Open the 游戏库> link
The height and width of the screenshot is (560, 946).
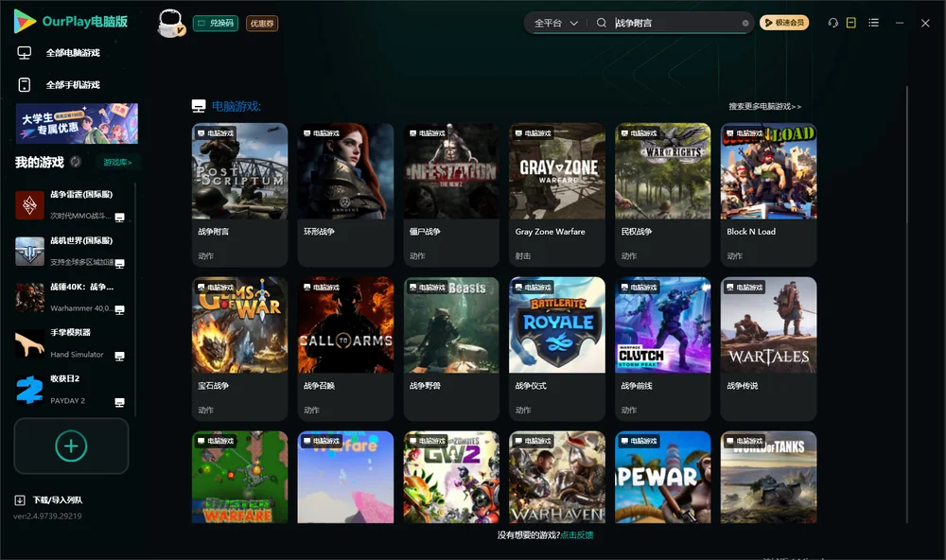click(x=117, y=163)
